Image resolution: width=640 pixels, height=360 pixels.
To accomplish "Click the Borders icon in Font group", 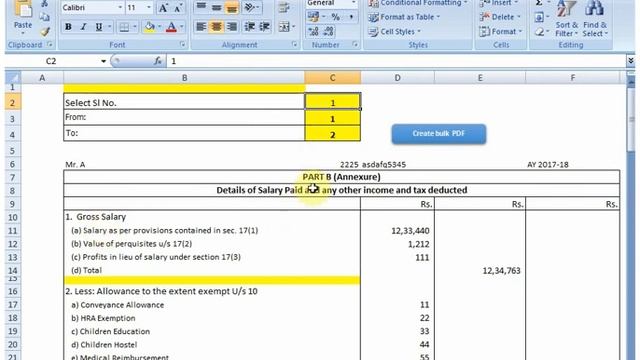I will pyautogui.click(x=124, y=27).
